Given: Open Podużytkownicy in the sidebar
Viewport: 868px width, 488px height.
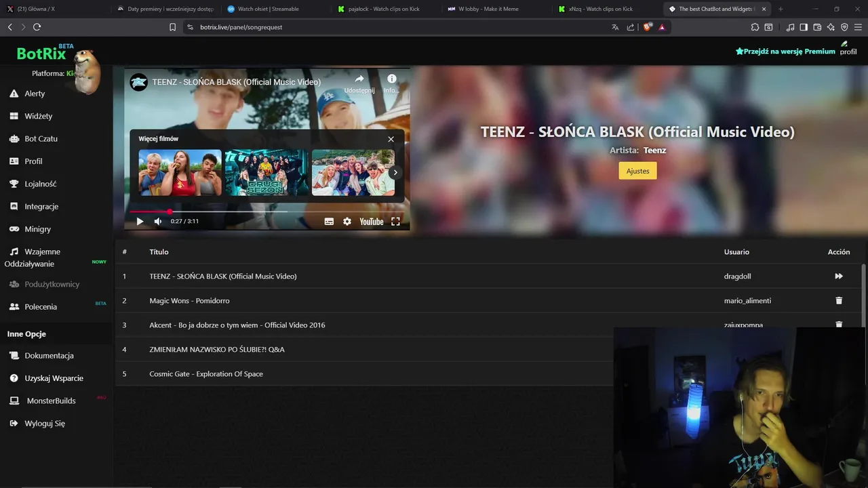Looking at the screenshot, I should [x=52, y=284].
